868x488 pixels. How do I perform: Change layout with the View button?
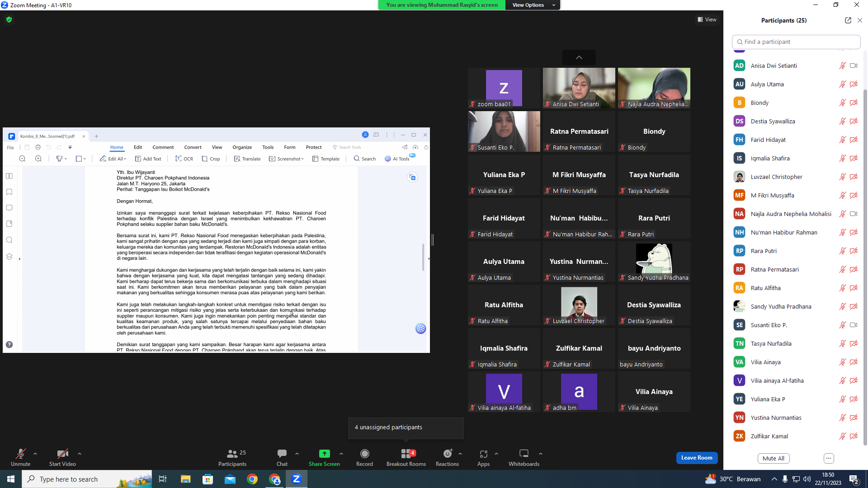point(707,19)
